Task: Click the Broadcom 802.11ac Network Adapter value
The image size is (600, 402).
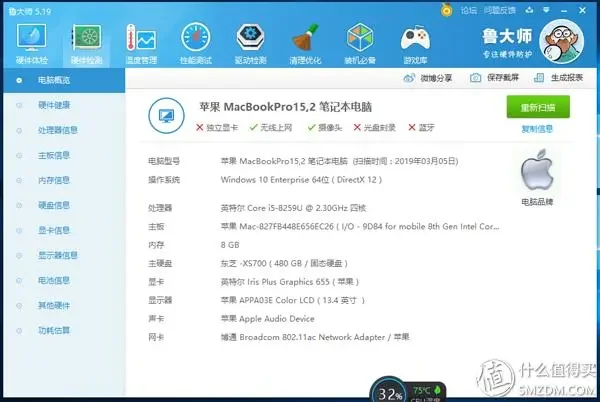Action: [x=315, y=337]
